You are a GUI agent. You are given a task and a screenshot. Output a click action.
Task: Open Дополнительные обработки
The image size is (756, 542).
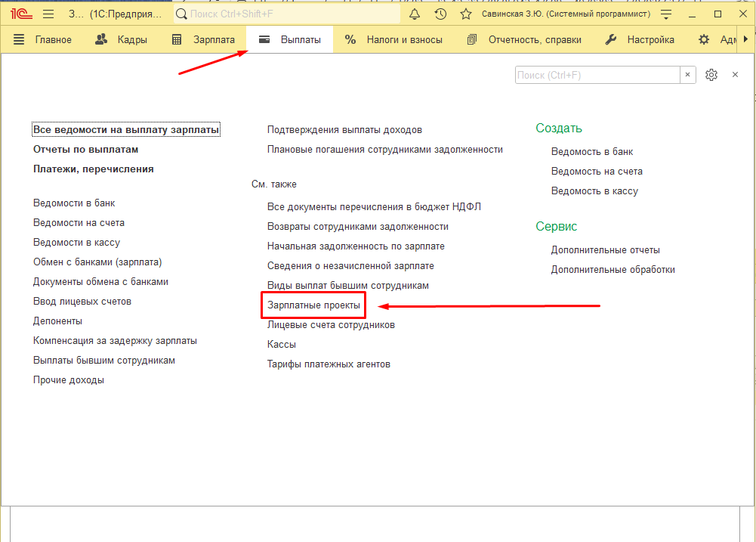pyautogui.click(x=613, y=270)
